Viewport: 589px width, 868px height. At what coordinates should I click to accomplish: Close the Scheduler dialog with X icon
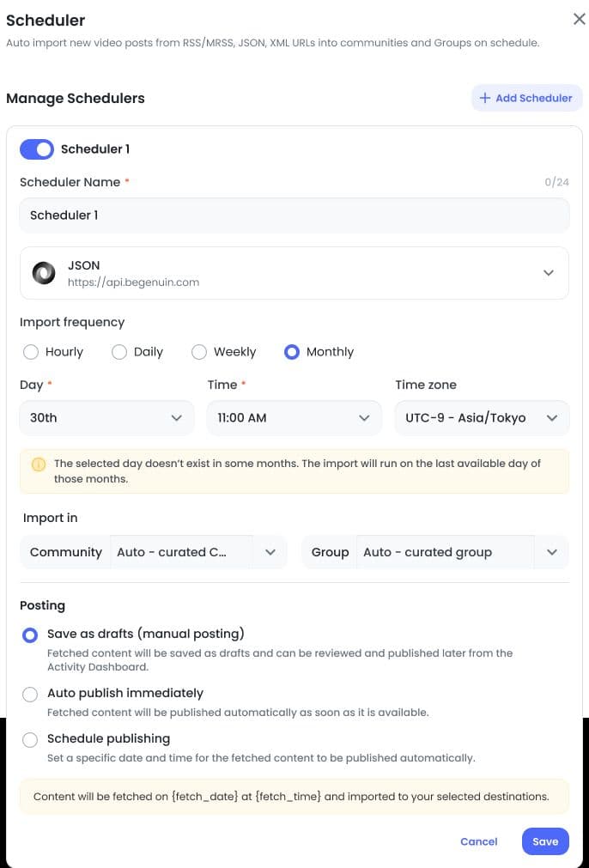(579, 20)
